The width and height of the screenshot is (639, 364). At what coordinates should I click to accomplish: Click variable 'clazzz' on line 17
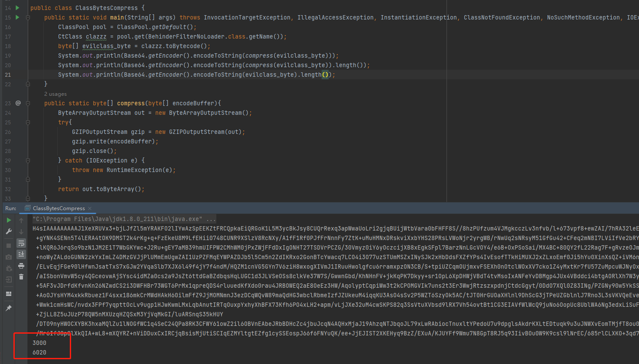point(96,36)
